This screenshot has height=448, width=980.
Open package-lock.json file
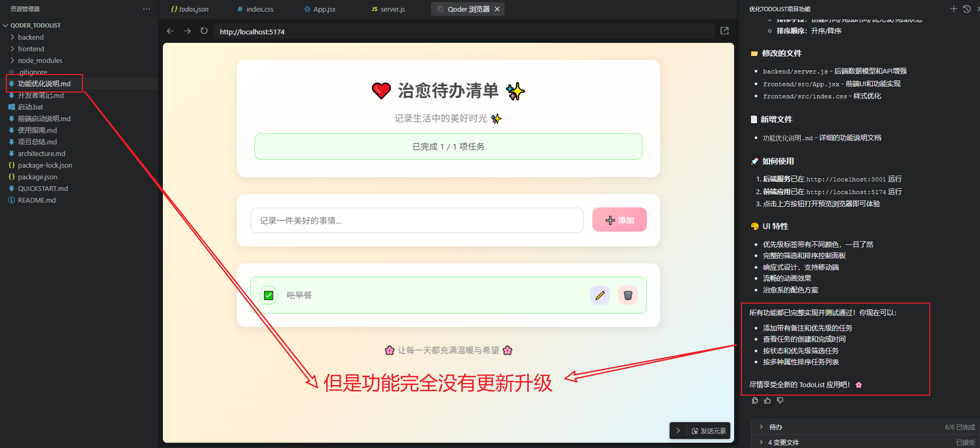coord(45,165)
